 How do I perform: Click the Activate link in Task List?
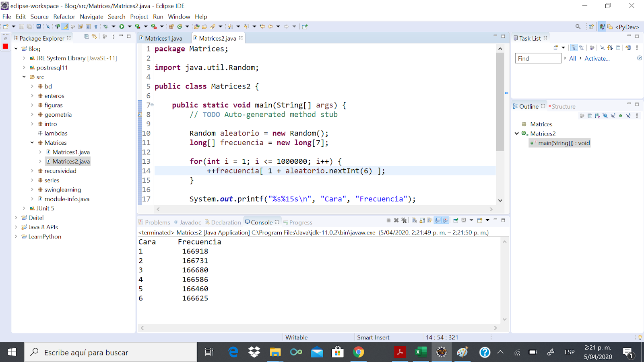(597, 58)
